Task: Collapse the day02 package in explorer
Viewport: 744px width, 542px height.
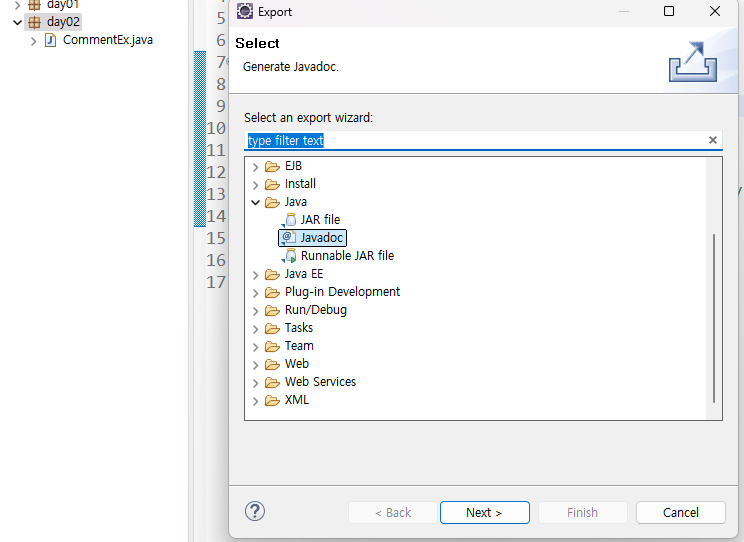Action: pyautogui.click(x=18, y=22)
